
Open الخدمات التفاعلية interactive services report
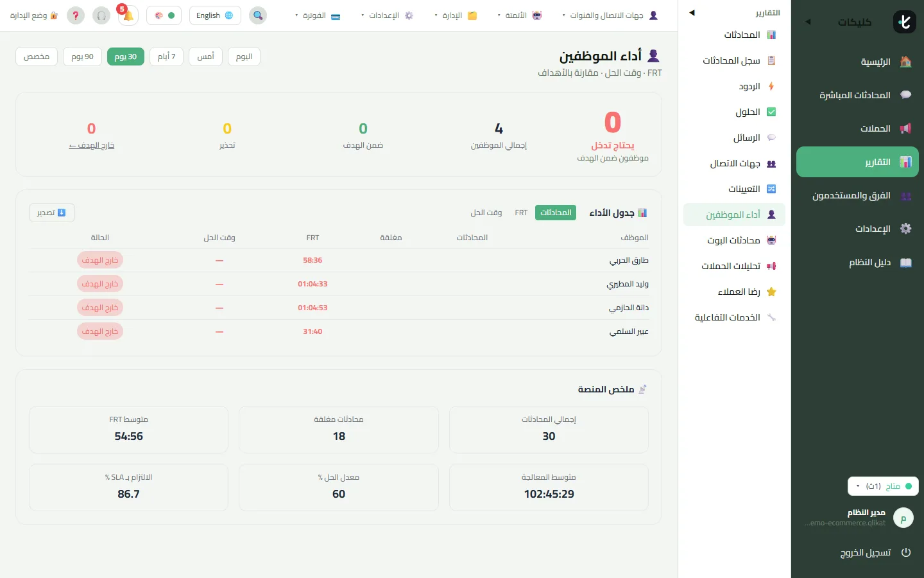(x=734, y=317)
